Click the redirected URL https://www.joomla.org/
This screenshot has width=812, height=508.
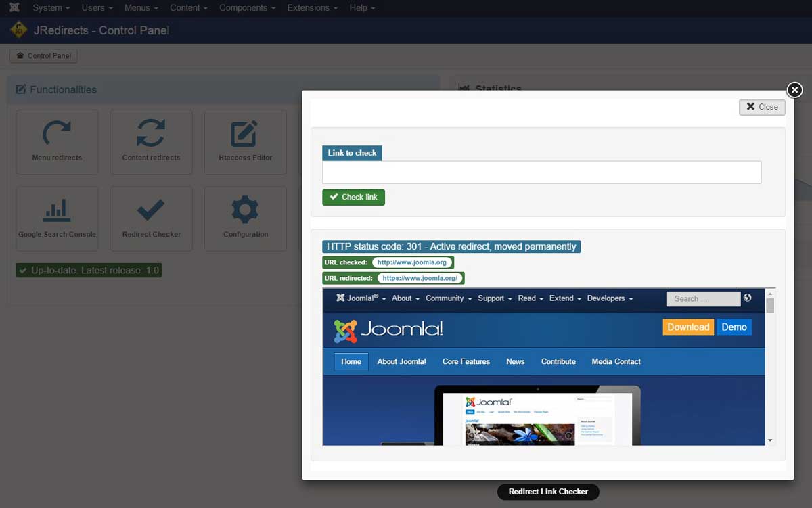420,278
